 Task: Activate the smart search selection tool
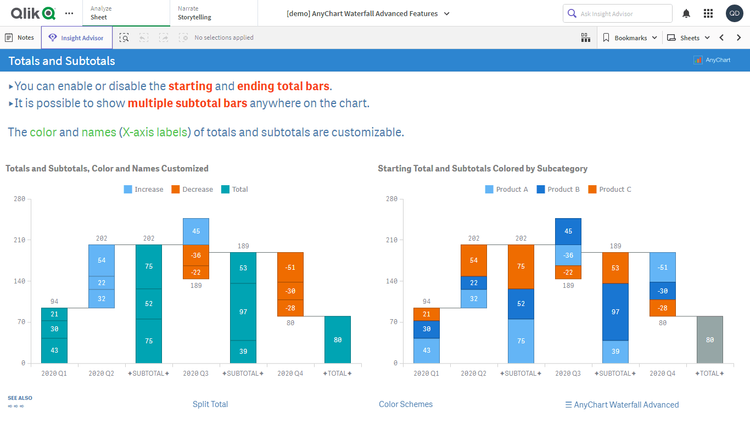tap(124, 37)
